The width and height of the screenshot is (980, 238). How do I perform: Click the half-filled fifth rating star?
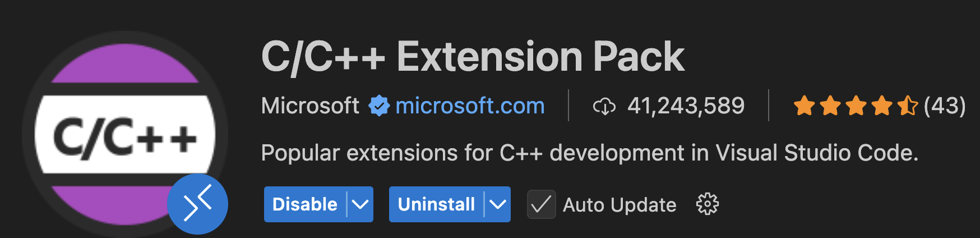point(907,106)
